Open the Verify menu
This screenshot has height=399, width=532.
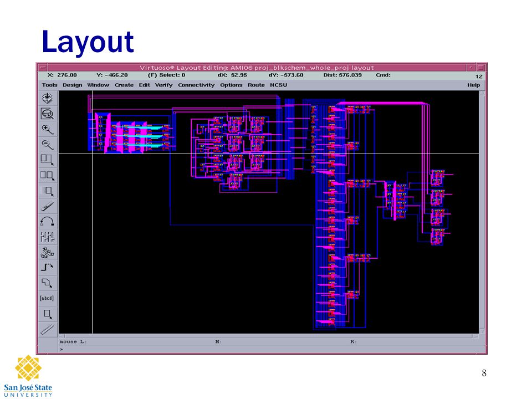[164, 85]
